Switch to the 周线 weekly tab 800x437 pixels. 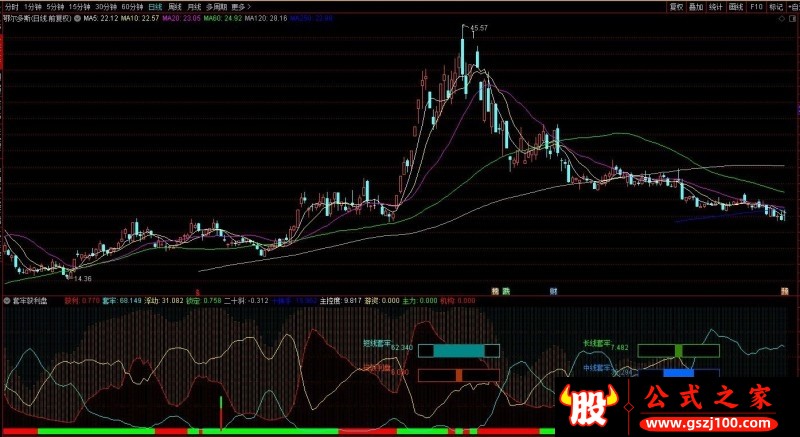point(175,7)
